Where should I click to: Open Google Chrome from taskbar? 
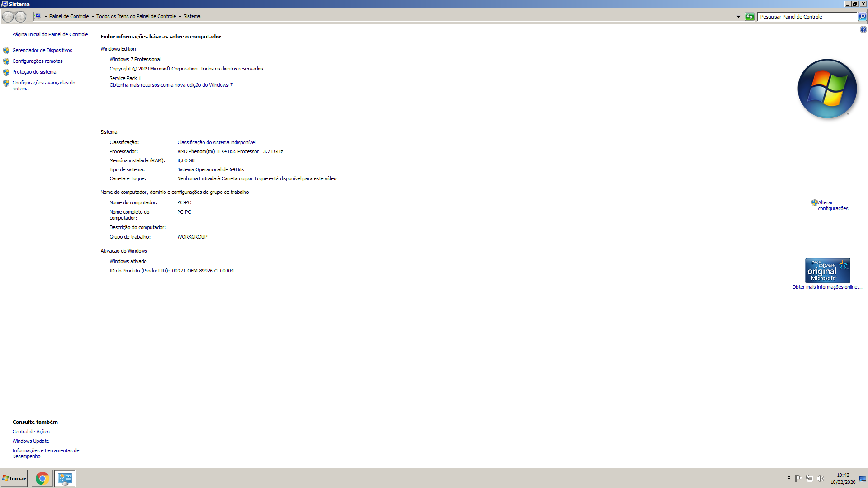coord(42,478)
